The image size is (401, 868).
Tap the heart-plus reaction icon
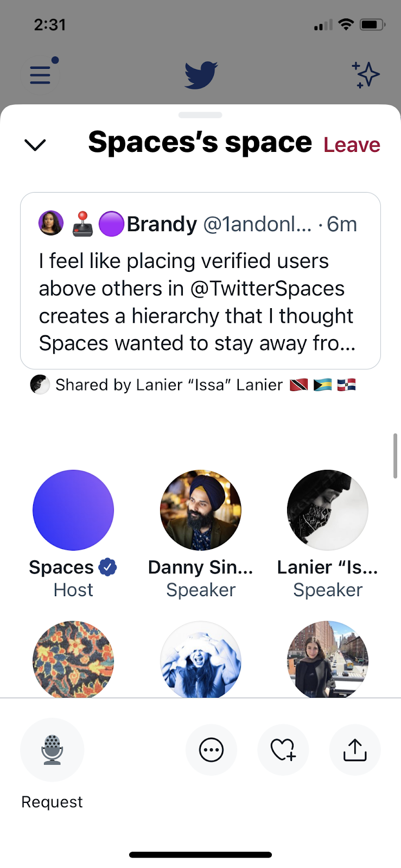pyautogui.click(x=283, y=750)
